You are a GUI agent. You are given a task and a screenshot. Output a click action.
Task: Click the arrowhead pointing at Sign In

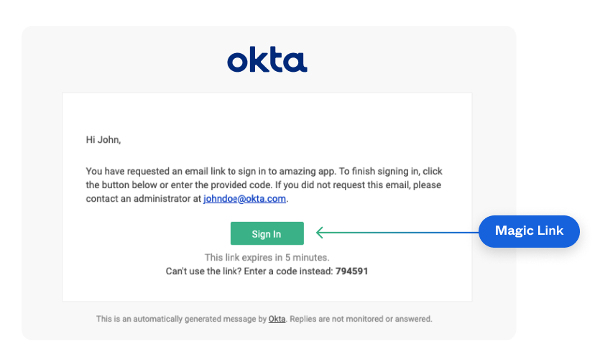click(x=320, y=232)
